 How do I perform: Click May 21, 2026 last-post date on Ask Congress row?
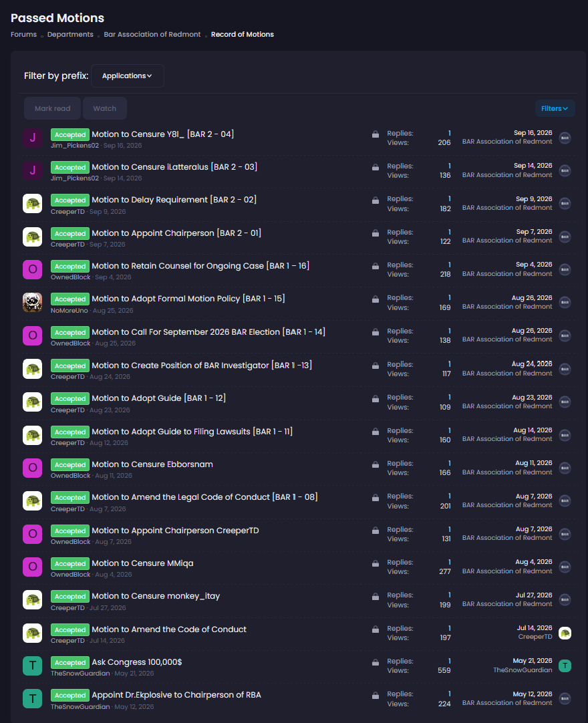(x=532, y=661)
